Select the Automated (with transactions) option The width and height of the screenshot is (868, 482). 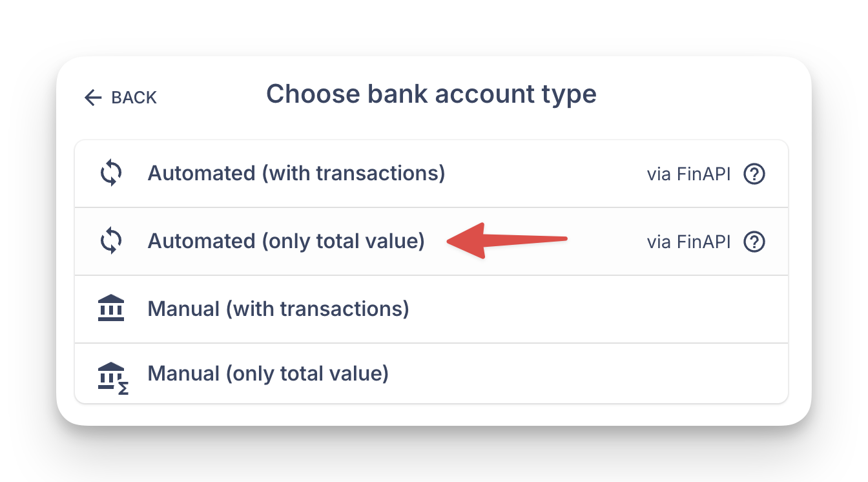(x=296, y=174)
